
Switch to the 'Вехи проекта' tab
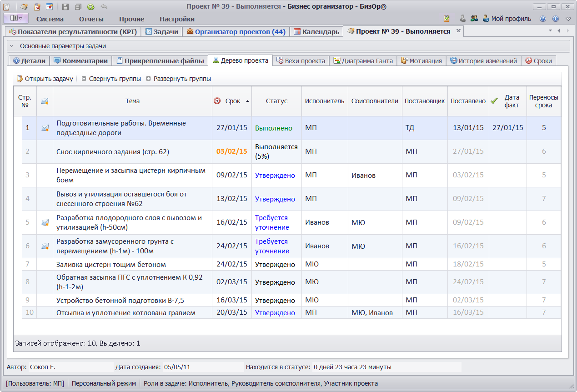click(301, 61)
